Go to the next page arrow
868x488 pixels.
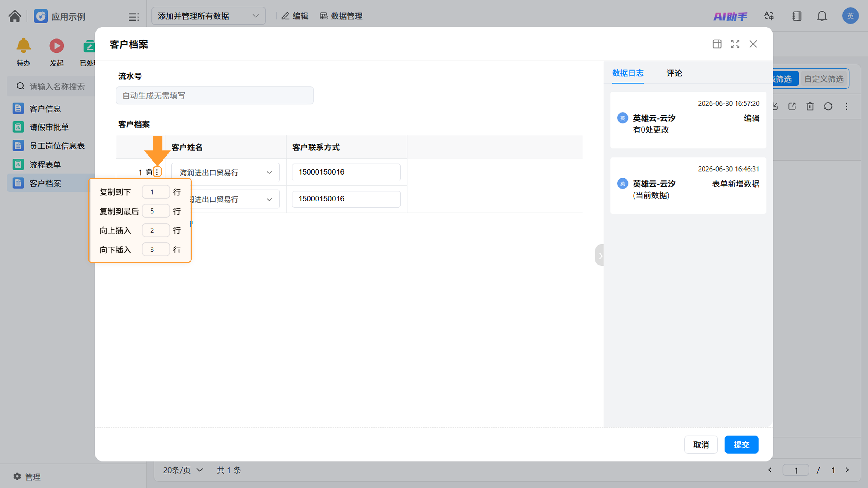point(847,470)
